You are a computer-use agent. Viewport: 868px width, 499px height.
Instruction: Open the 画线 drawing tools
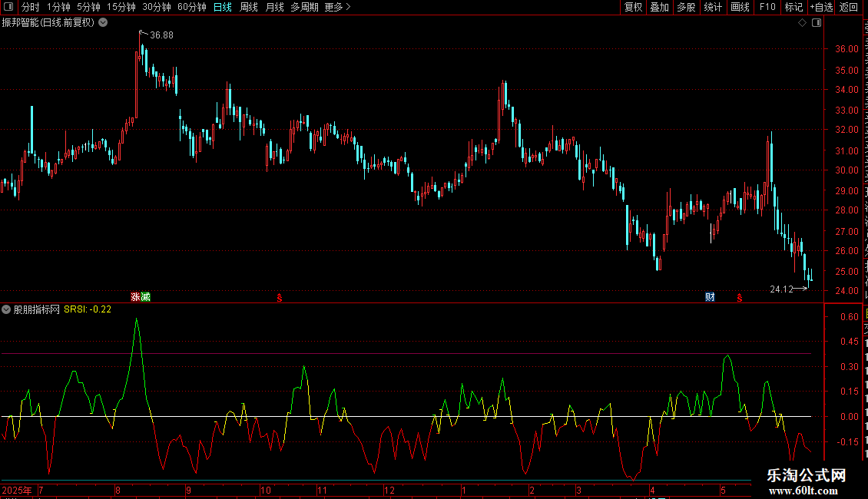(x=740, y=7)
